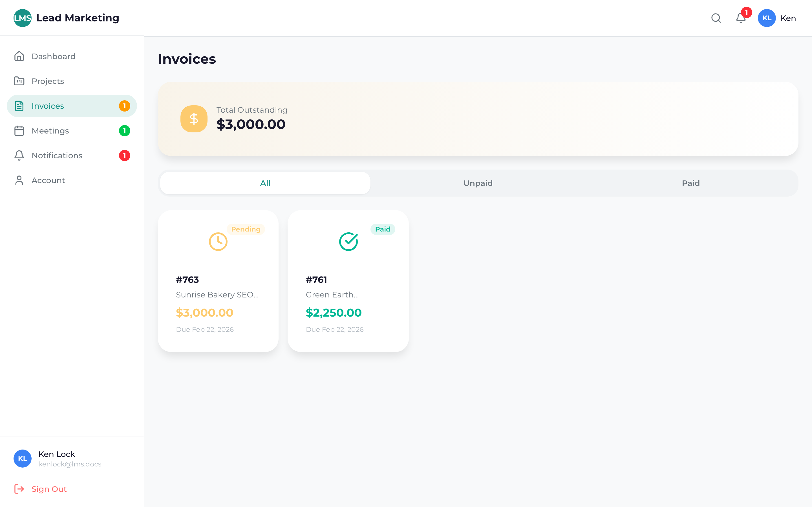This screenshot has height=507, width=812.
Task: Click the Account person icon
Action: (x=19, y=180)
